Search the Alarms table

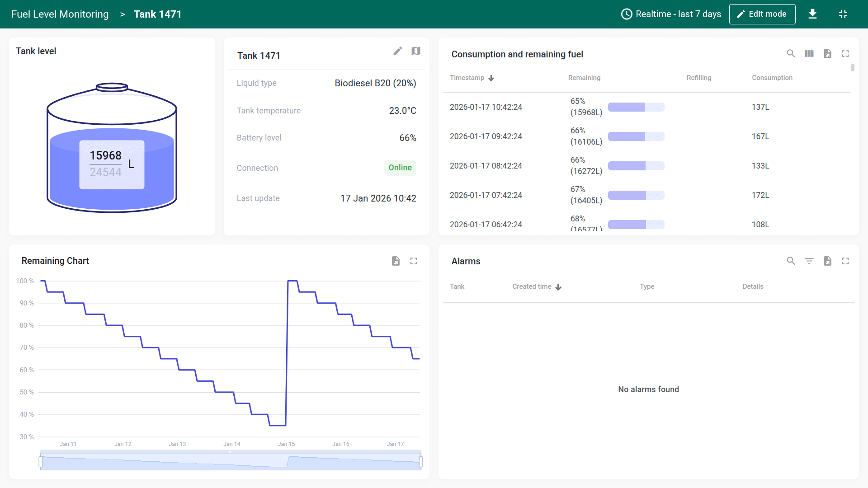(791, 261)
